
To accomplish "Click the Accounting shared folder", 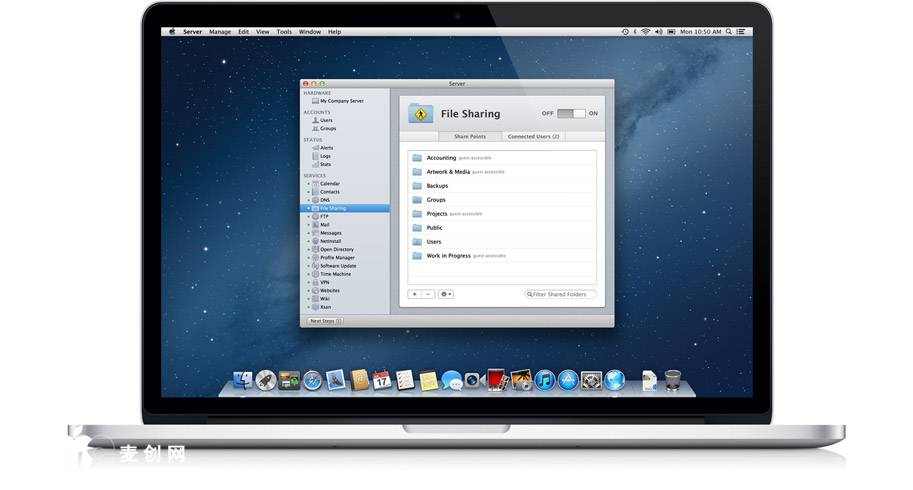I will click(x=441, y=158).
